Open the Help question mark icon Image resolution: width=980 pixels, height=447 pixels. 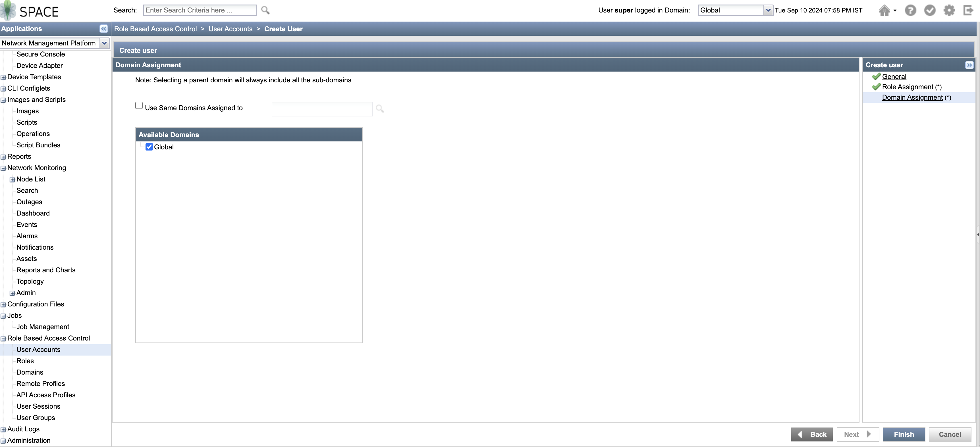pos(910,10)
